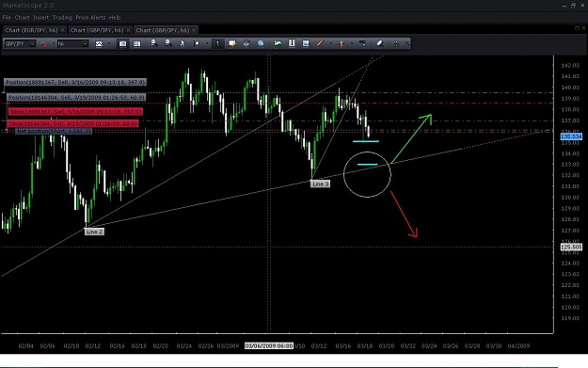The image size is (588, 368).
Task: Select the Line 2 label on chart
Action: point(94,232)
